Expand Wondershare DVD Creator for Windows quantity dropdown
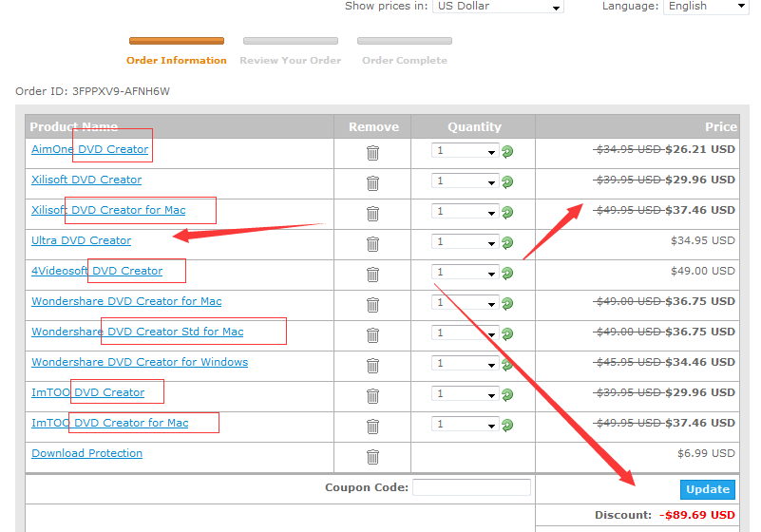Screen dimensions: 761x532 pos(465,363)
